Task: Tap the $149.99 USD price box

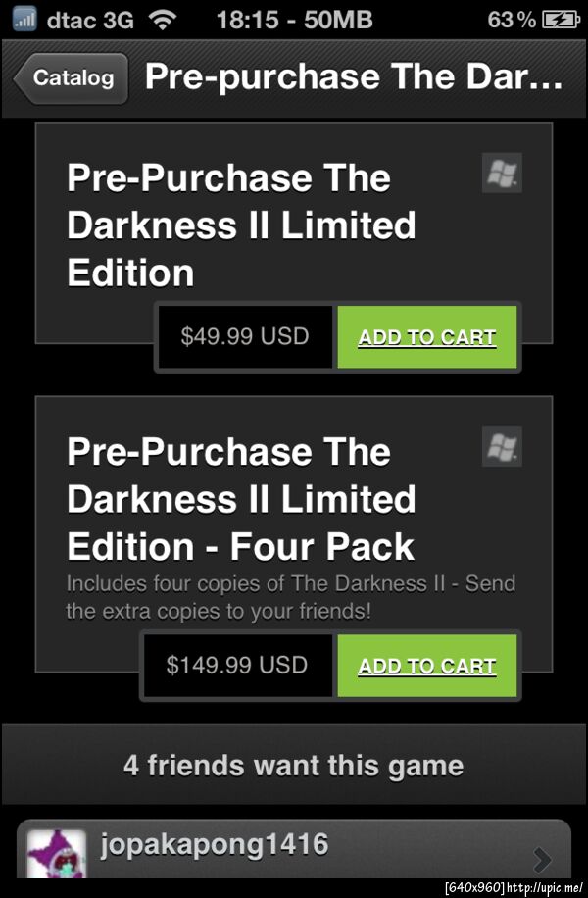Action: tap(237, 666)
